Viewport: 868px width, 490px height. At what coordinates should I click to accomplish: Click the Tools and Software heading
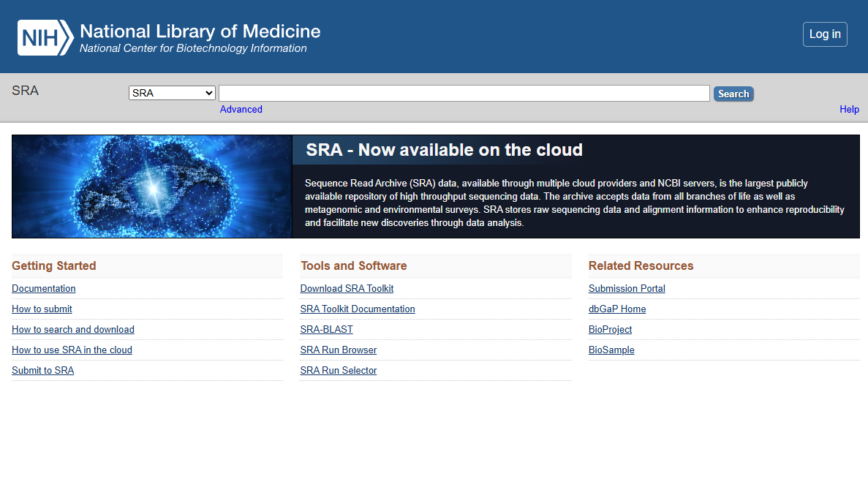tap(354, 265)
